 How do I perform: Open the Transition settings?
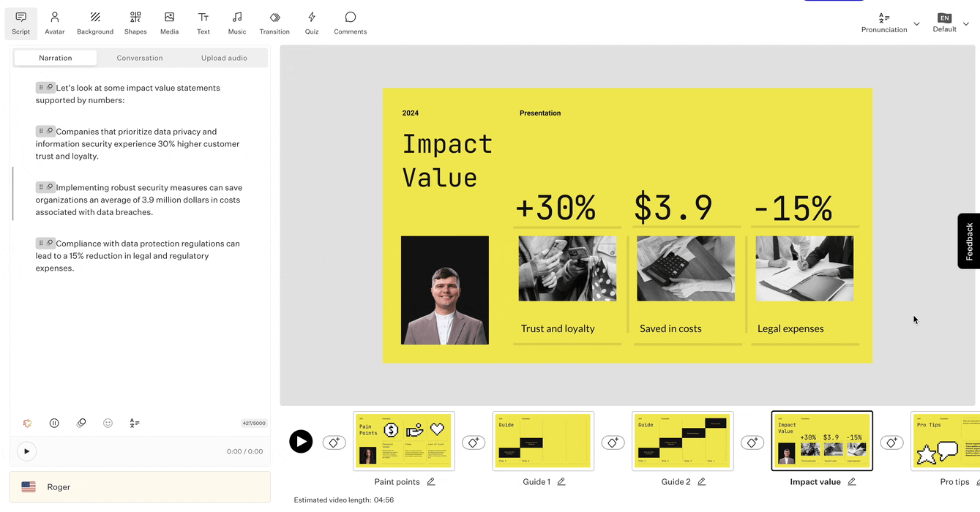click(x=274, y=23)
